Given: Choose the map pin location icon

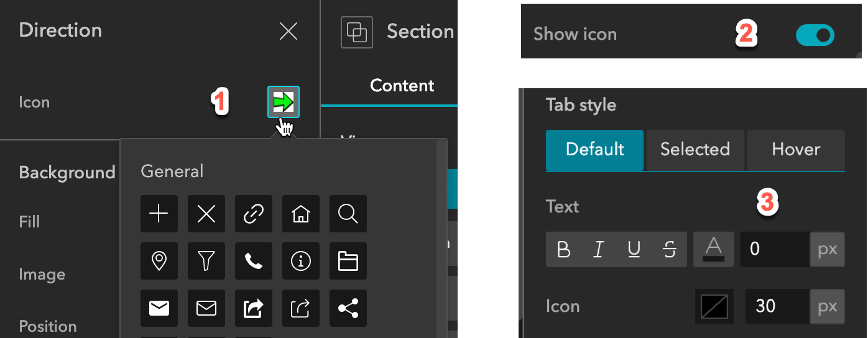Looking at the screenshot, I should point(159,261).
